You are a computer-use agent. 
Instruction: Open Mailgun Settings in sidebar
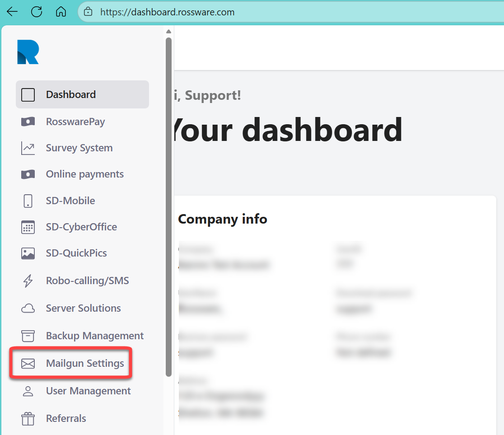click(x=85, y=364)
